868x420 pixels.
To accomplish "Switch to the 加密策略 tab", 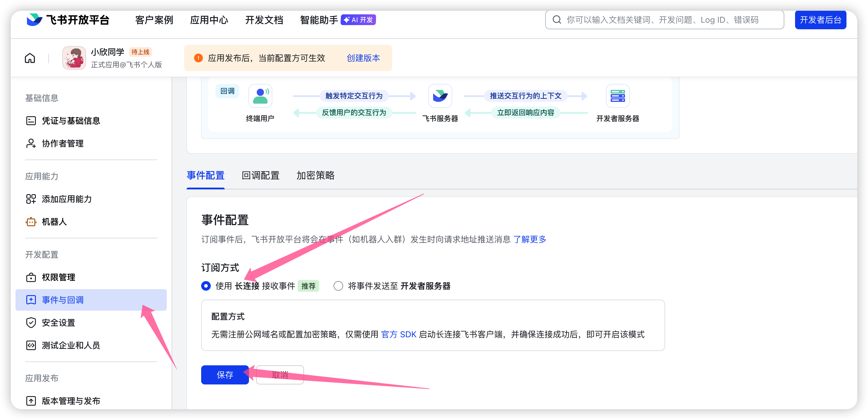I will 315,175.
